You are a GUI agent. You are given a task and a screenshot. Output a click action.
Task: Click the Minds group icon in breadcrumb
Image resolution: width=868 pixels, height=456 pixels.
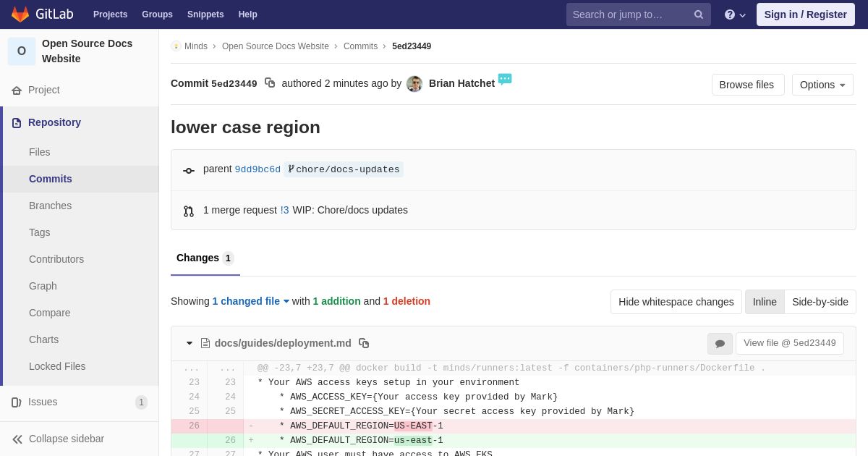tap(176, 46)
